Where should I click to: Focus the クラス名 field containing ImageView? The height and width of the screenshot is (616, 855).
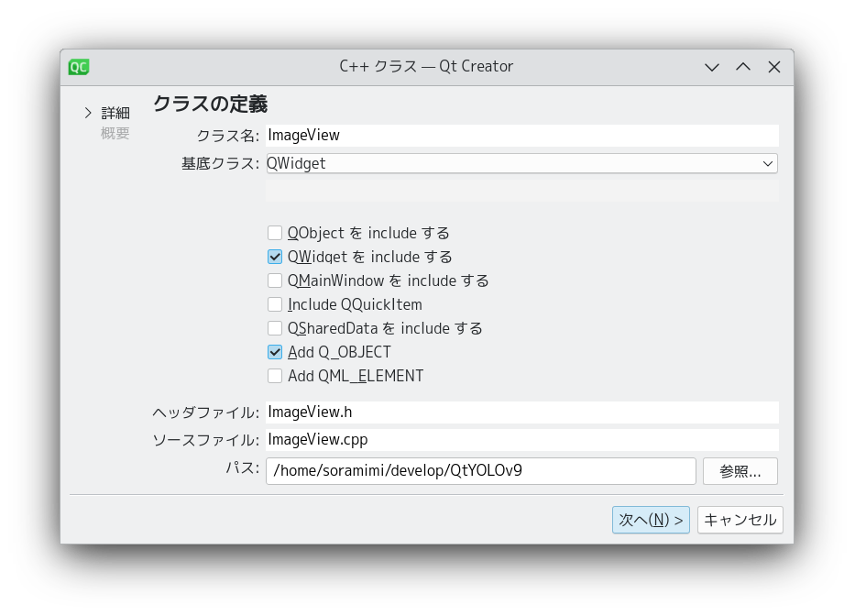tap(521, 136)
